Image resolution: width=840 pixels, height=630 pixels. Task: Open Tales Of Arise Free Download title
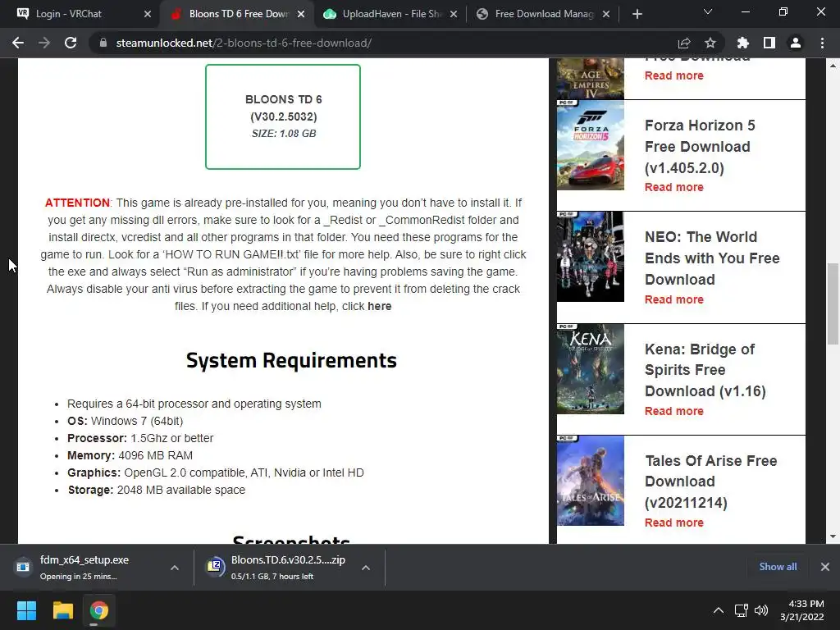tap(711, 482)
